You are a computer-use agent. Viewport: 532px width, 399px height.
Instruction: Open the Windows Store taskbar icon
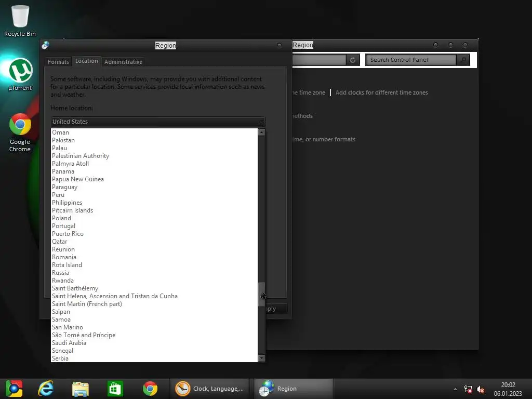[115, 389]
